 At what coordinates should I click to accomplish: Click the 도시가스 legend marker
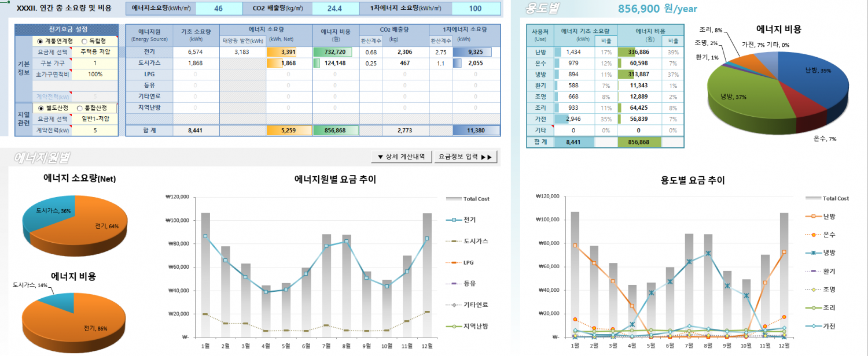[x=454, y=241]
